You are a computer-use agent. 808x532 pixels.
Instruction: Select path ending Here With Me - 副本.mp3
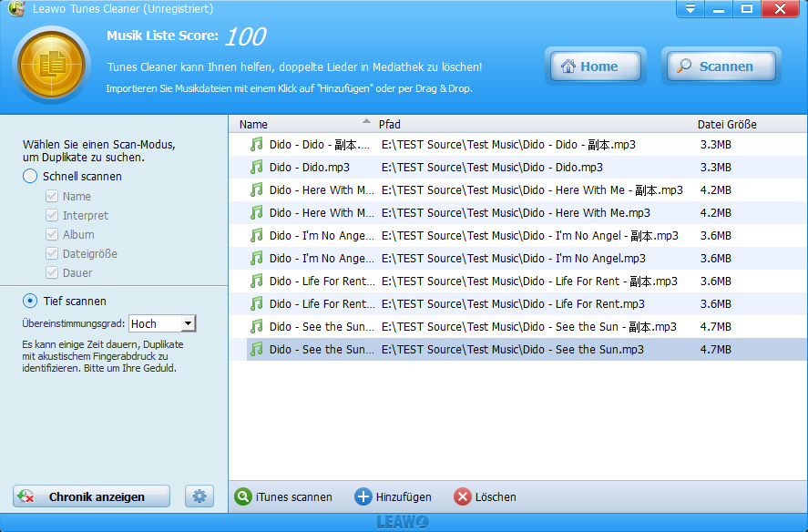tap(532, 189)
